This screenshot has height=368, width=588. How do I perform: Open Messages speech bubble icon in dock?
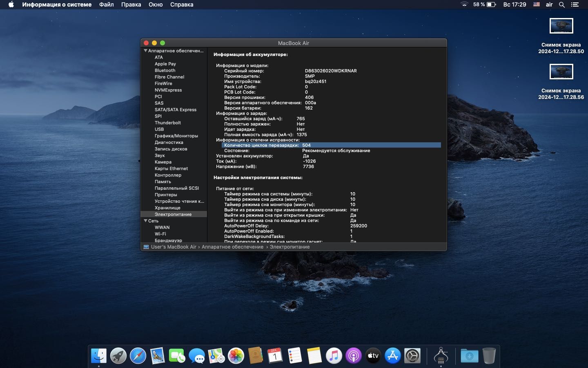197,356
